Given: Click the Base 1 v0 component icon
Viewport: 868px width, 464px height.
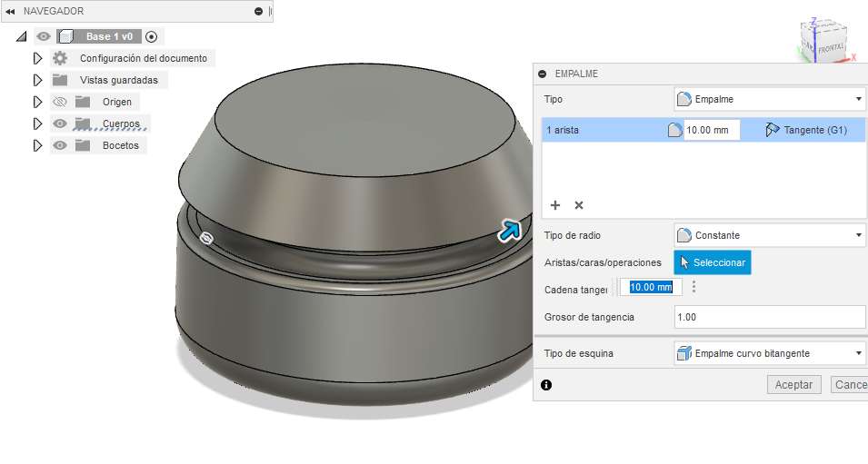Looking at the screenshot, I should point(65,36).
